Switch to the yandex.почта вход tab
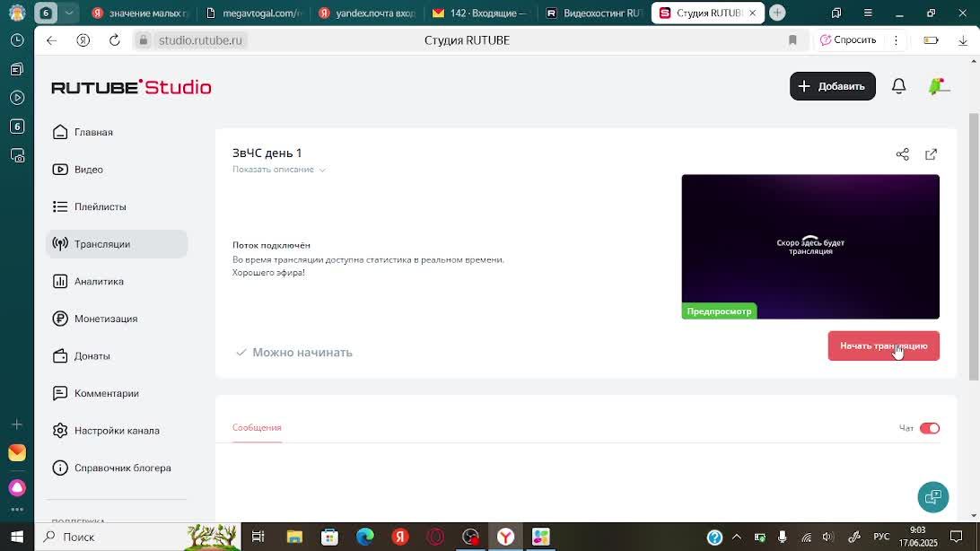The height and width of the screenshot is (551, 980). pos(368,13)
